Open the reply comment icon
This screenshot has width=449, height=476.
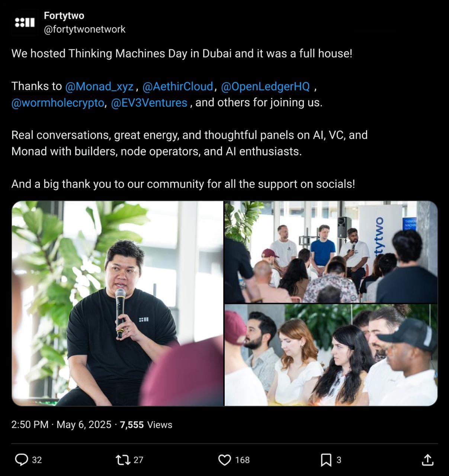tap(22, 460)
